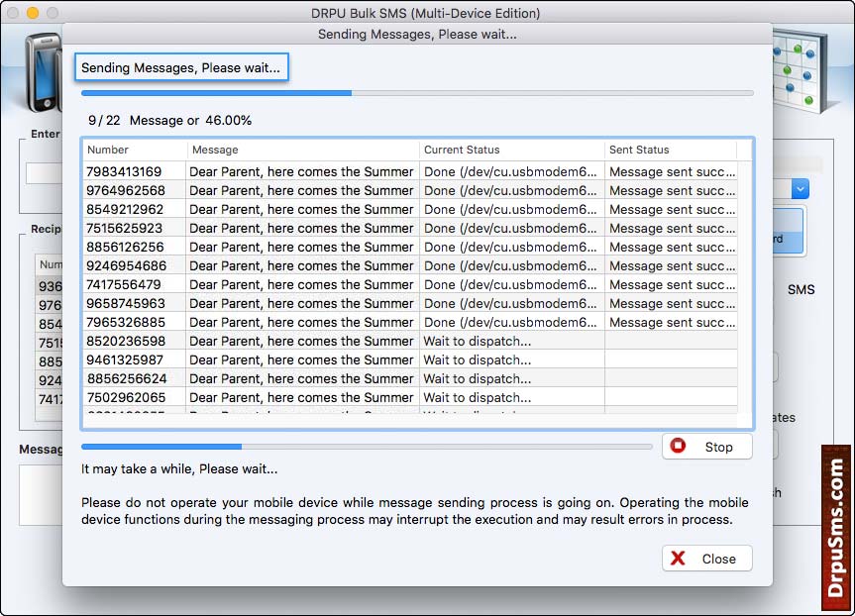Click the Sent Status column header

tap(671, 150)
